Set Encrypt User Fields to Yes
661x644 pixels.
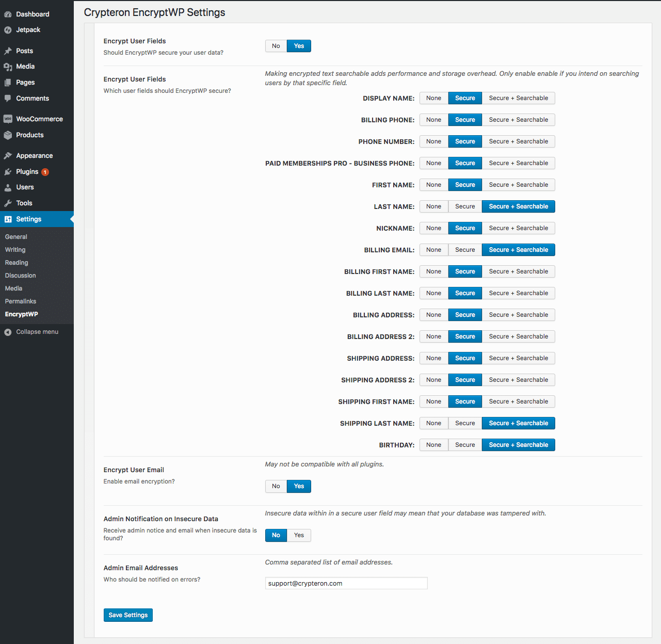click(299, 46)
